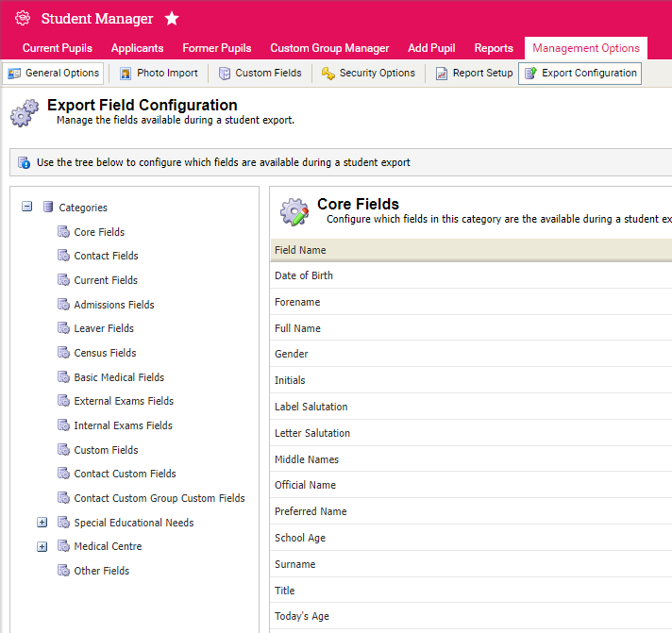Screen dimensions: 672x633
Task: Open General Options toolbar button
Action: click(x=54, y=74)
